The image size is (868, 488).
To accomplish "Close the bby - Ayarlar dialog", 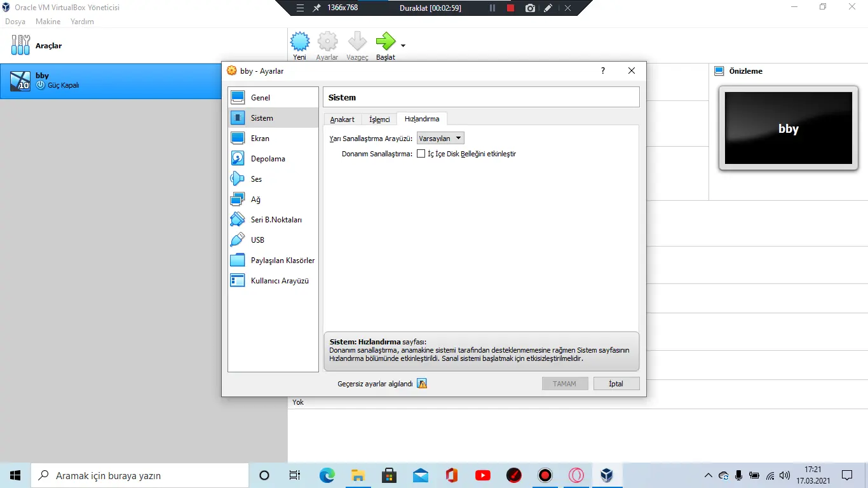I will click(x=632, y=71).
